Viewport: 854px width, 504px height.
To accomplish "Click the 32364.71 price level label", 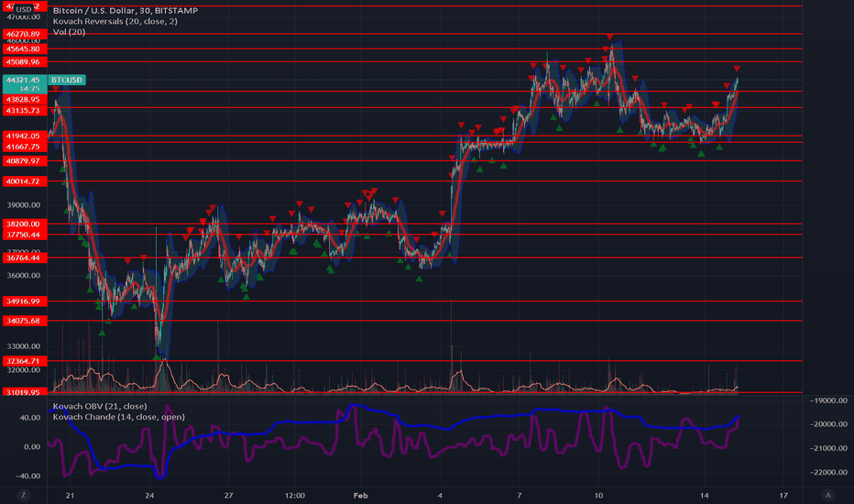I will click(x=25, y=361).
